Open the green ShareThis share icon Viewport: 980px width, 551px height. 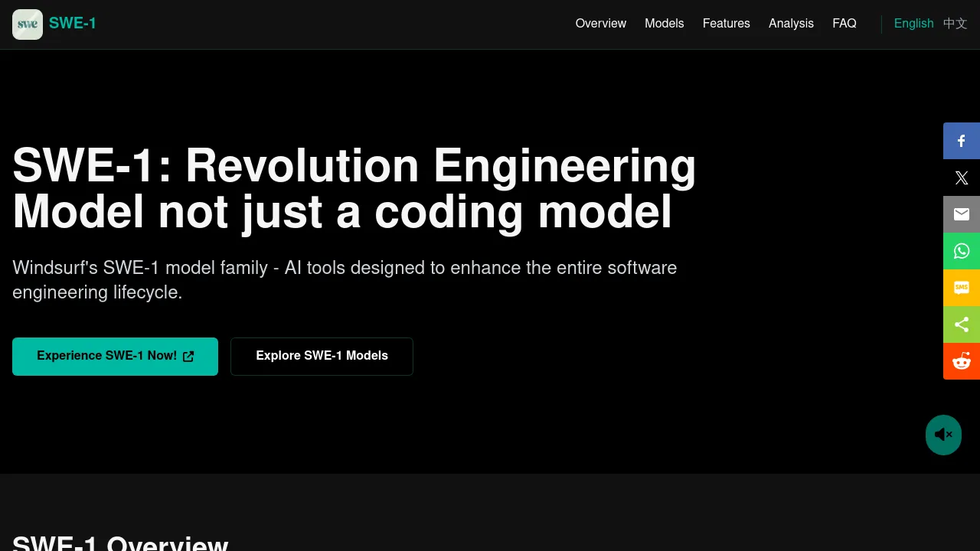point(962,324)
